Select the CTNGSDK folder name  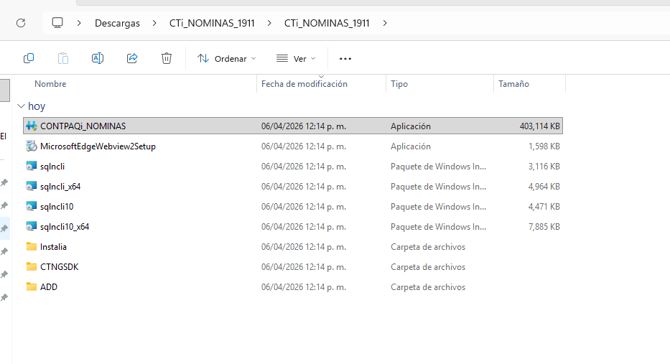pyautogui.click(x=59, y=267)
